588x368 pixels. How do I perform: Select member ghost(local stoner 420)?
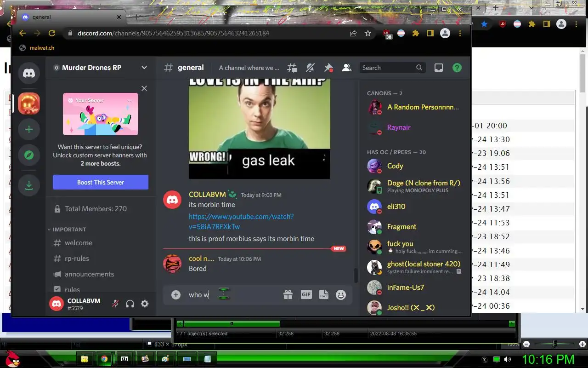[414, 267]
